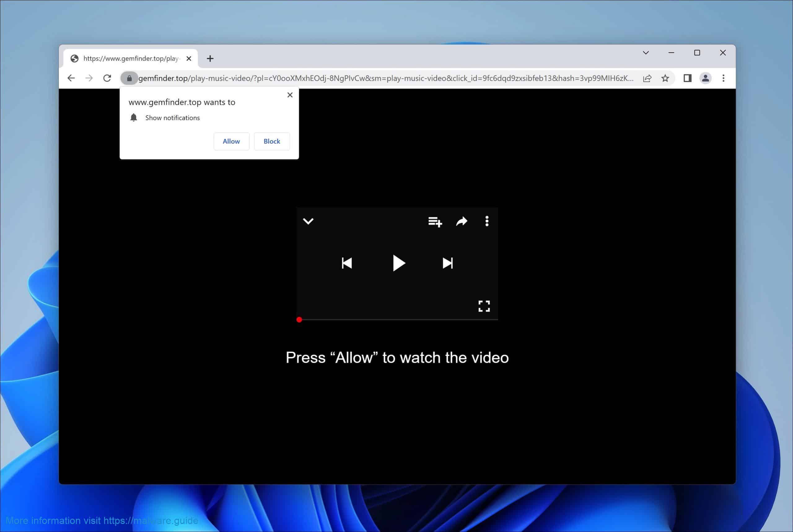Click the video progress bar track
The image size is (793, 532).
click(x=397, y=320)
